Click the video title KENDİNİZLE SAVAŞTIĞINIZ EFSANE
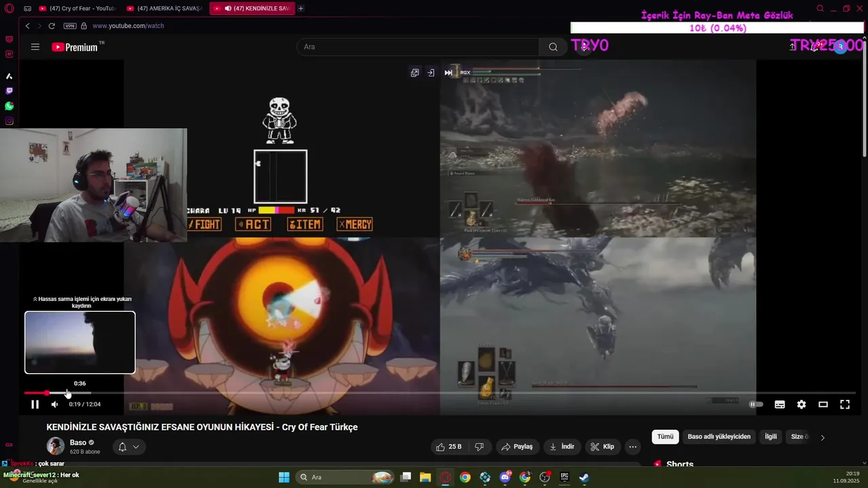 (202, 427)
